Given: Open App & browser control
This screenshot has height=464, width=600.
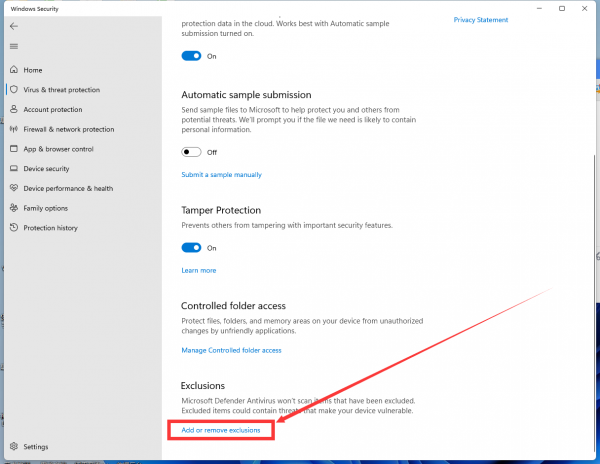Looking at the screenshot, I should coord(59,149).
